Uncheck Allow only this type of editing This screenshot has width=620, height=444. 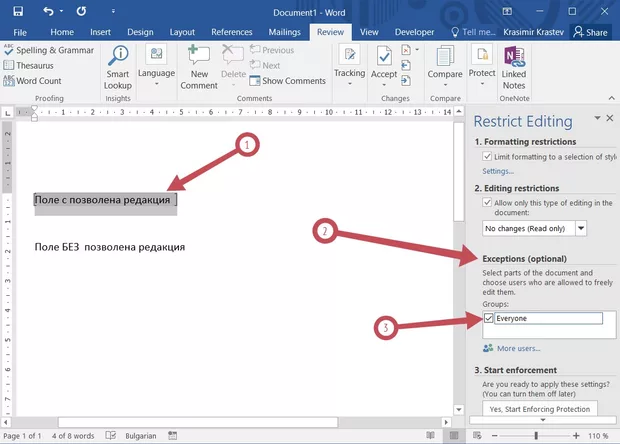tap(487, 203)
